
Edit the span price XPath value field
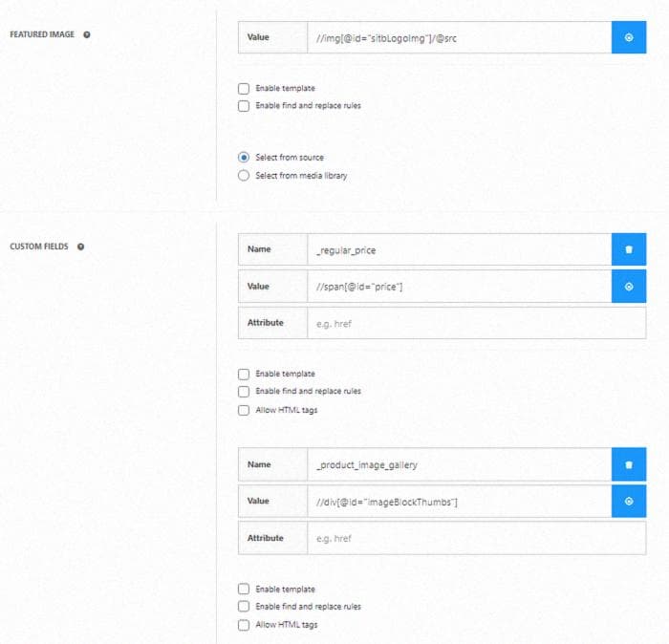click(x=459, y=287)
